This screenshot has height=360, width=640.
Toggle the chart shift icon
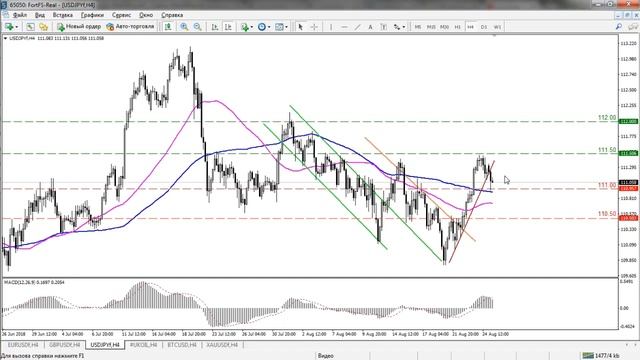168,27
